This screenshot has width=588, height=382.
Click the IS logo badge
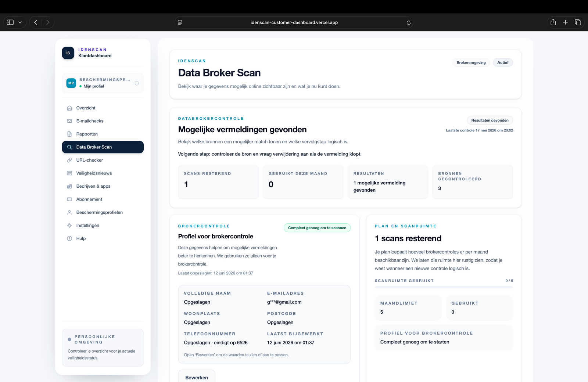68,53
